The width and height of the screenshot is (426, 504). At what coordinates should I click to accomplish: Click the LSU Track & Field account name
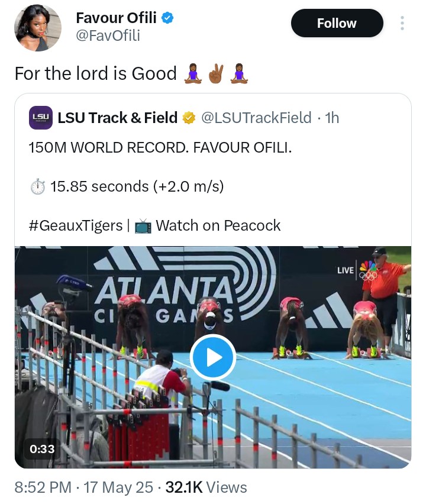(x=118, y=118)
